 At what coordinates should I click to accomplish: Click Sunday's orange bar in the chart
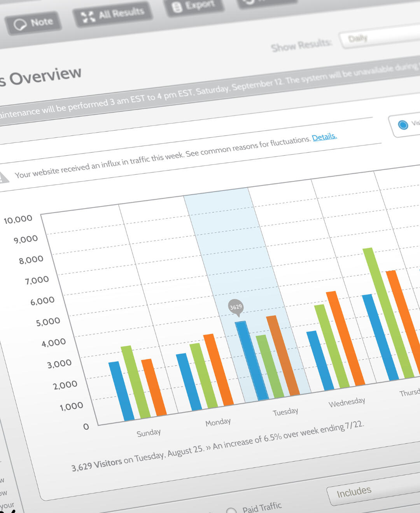point(154,387)
